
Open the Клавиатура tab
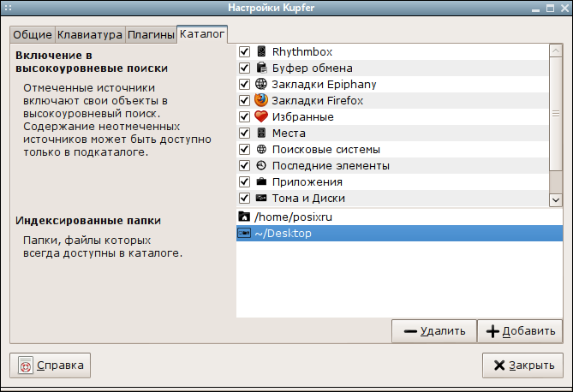(x=90, y=35)
